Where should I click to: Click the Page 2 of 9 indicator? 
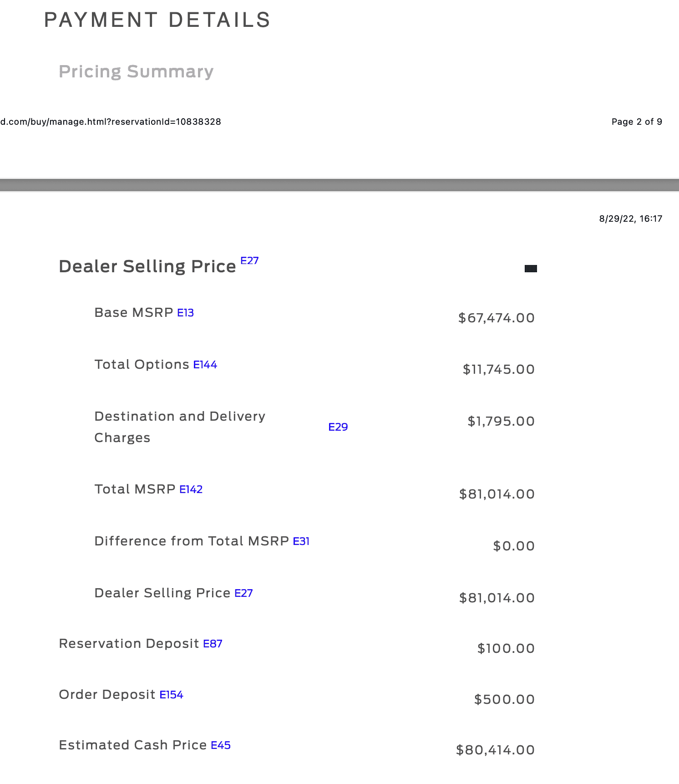pyautogui.click(x=636, y=122)
